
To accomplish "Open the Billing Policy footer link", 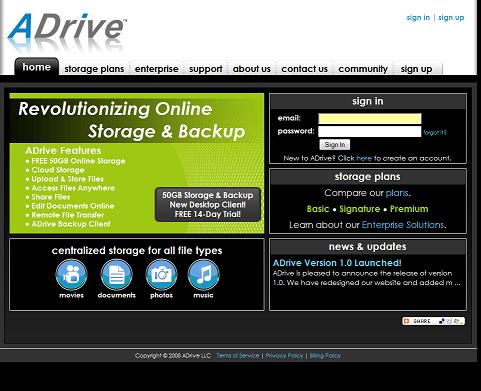I will (x=325, y=356).
